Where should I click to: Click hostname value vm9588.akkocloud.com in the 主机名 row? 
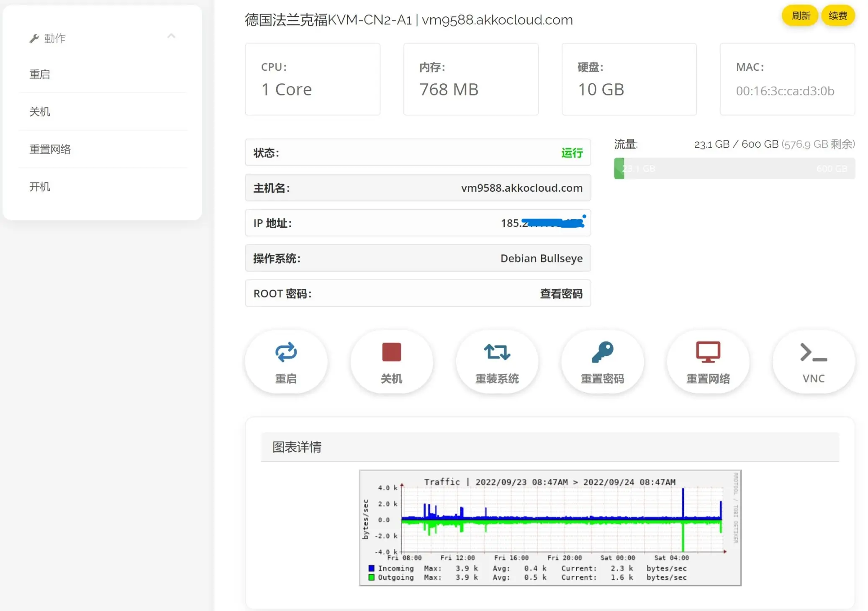521,188
